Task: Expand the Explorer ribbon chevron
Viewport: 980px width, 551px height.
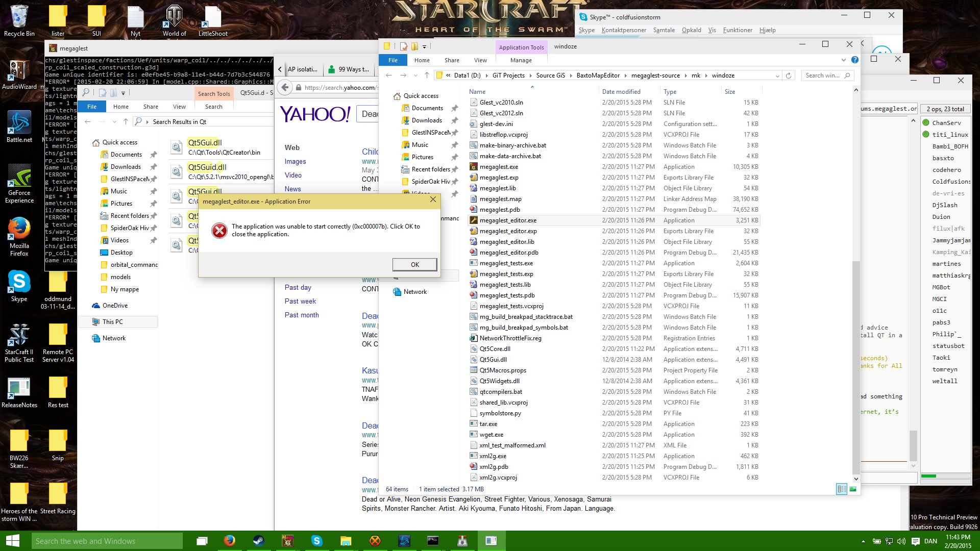Action: pos(844,60)
